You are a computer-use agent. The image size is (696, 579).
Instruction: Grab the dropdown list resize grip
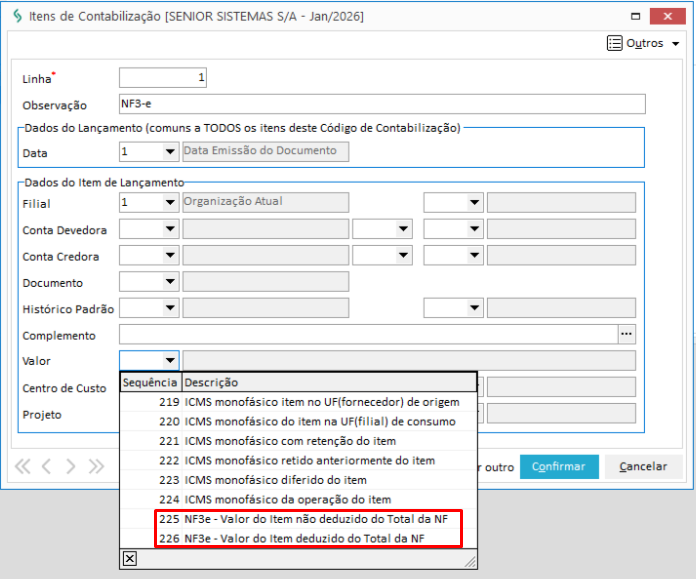click(470, 562)
